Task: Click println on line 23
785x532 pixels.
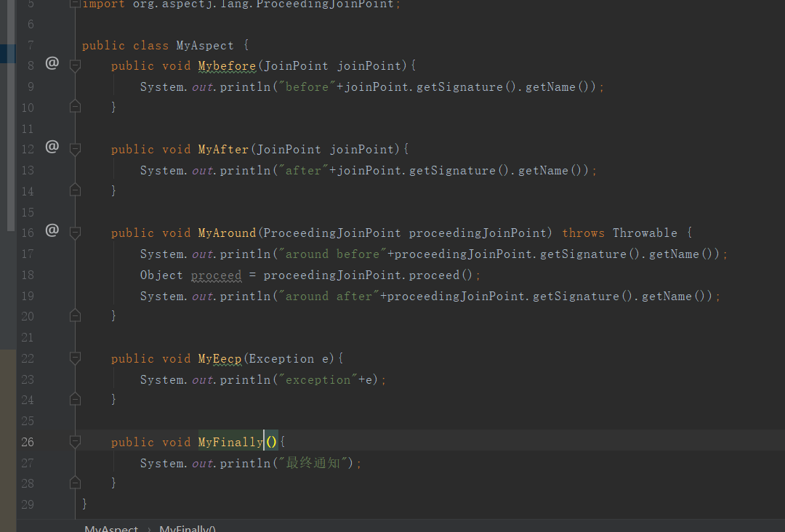Action: click(245, 380)
